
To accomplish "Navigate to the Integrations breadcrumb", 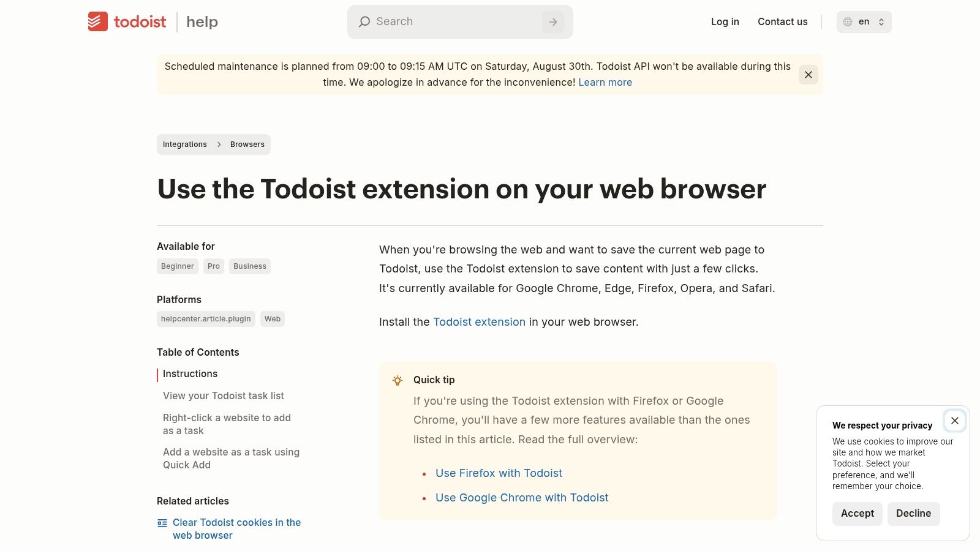I will tap(184, 144).
